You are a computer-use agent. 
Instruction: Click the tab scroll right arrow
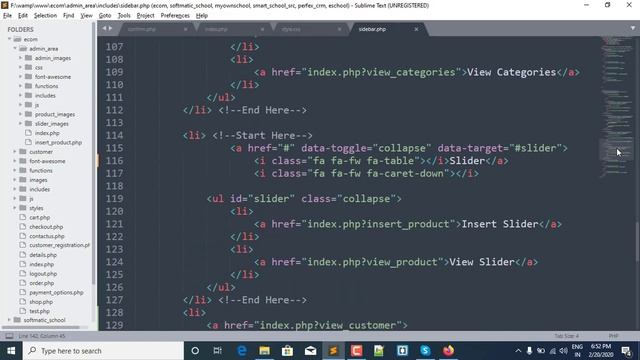(x=110, y=28)
